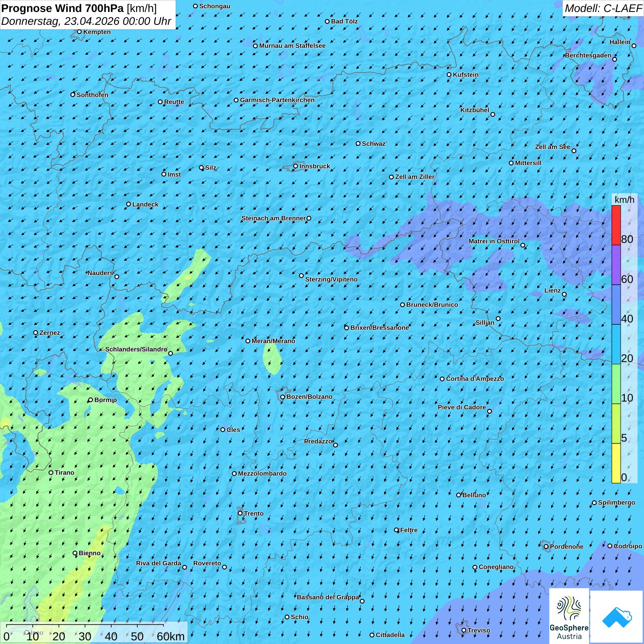Click the 'Spilimbergo' label
The image size is (644, 644).
click(616, 502)
